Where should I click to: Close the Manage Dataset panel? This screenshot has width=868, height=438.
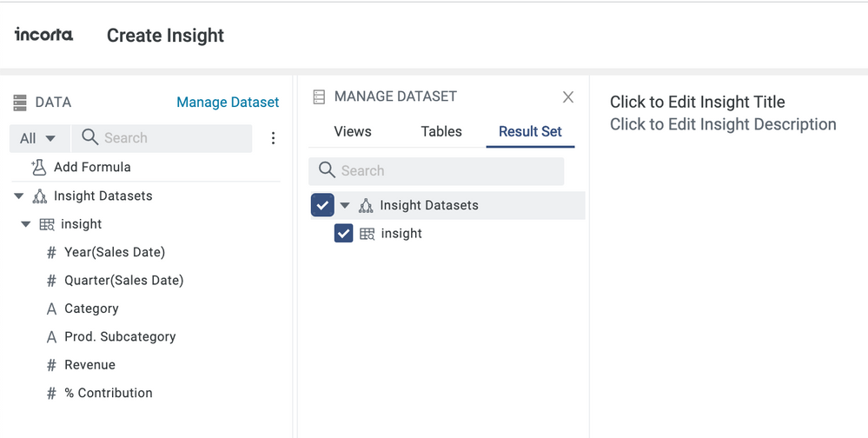[567, 97]
